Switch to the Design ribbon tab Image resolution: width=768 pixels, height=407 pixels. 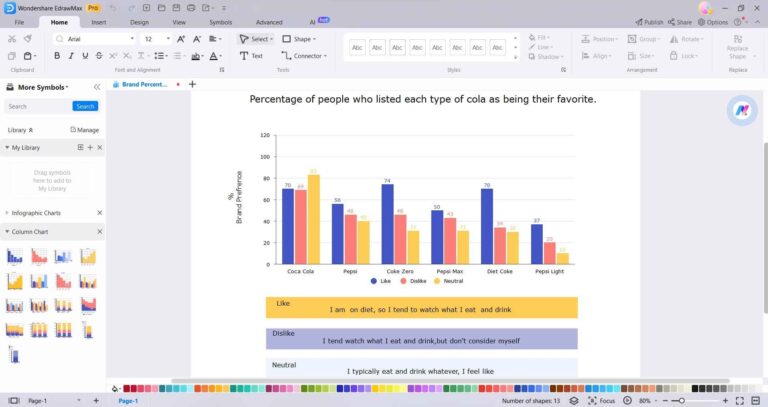coord(139,22)
